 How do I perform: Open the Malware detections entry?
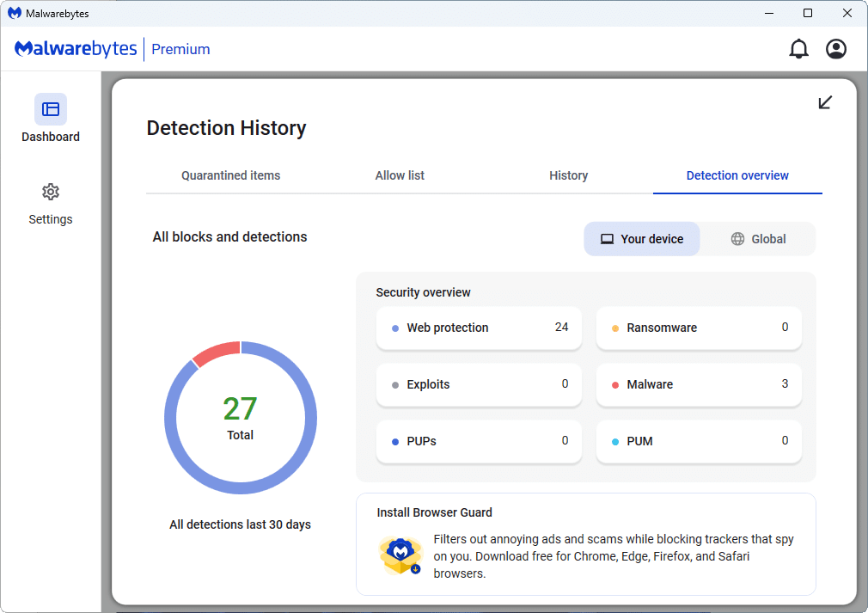point(699,384)
